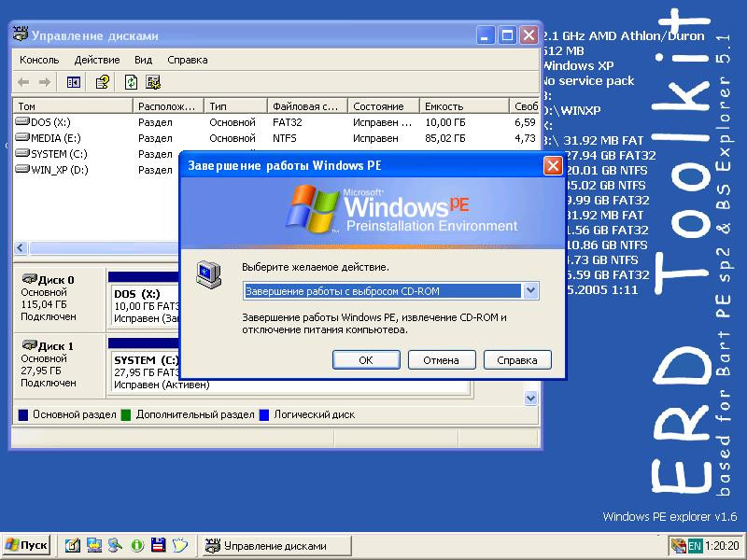
Task: Click the Forward arrow in Disk Management toolbar
Action: pos(45,82)
